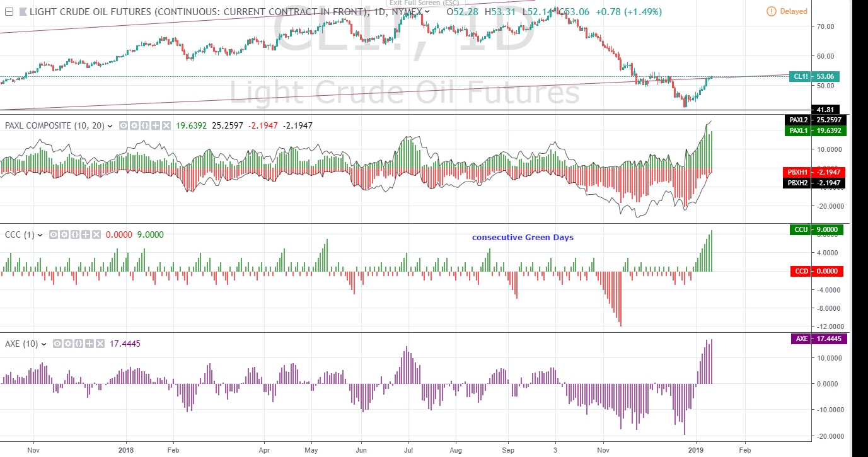
Task: Hide the PAXL COMPOSITE indicator with eye icon
Action: point(124,125)
